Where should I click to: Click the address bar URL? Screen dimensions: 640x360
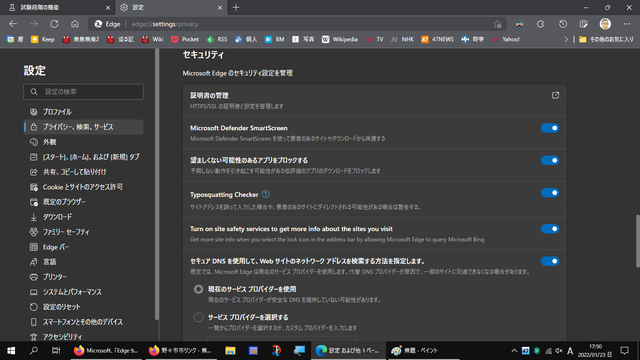(x=165, y=24)
